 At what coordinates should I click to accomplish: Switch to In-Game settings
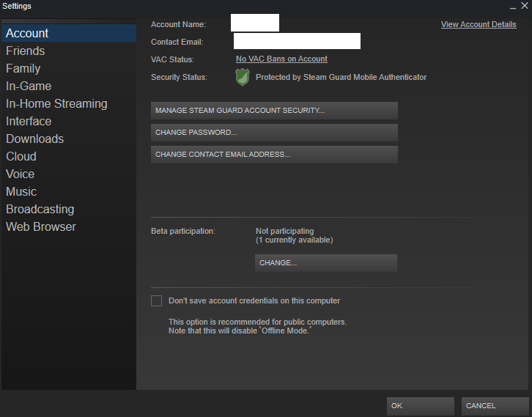point(69,86)
